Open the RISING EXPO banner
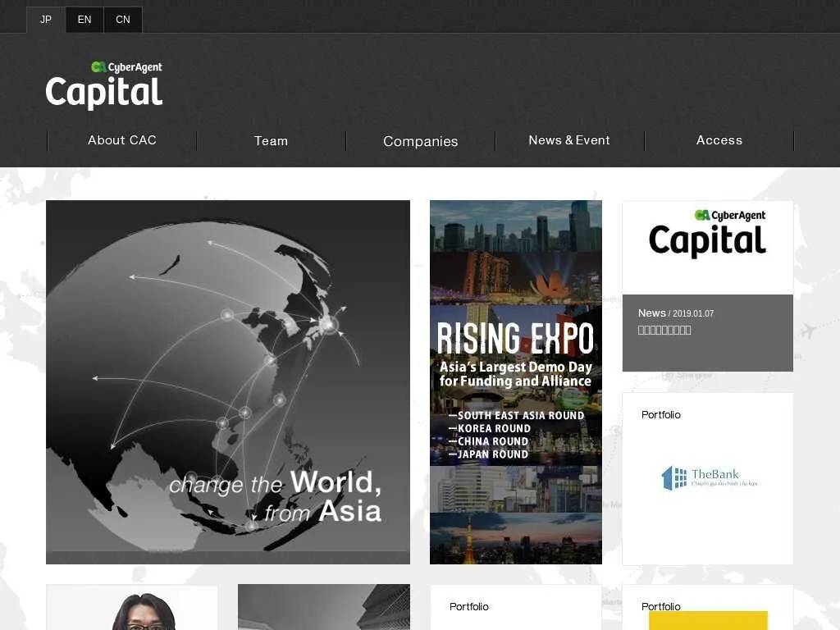Viewport: 840px width, 630px height. tap(516, 382)
